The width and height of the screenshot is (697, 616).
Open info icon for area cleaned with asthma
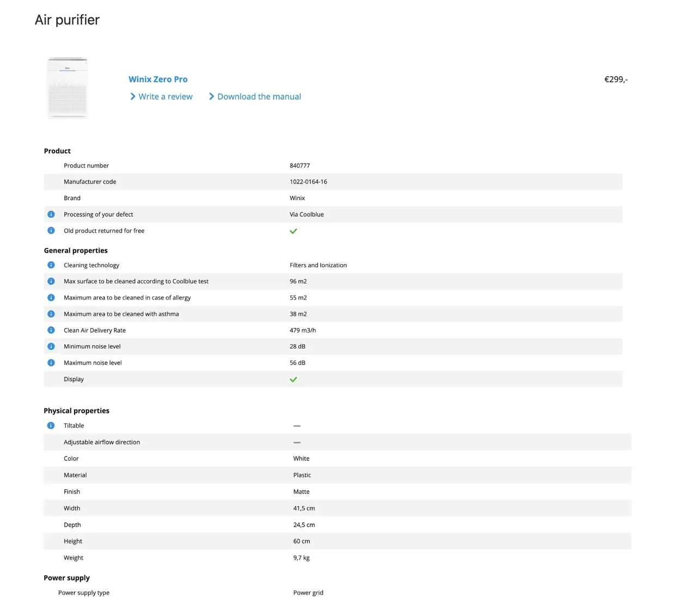(51, 314)
